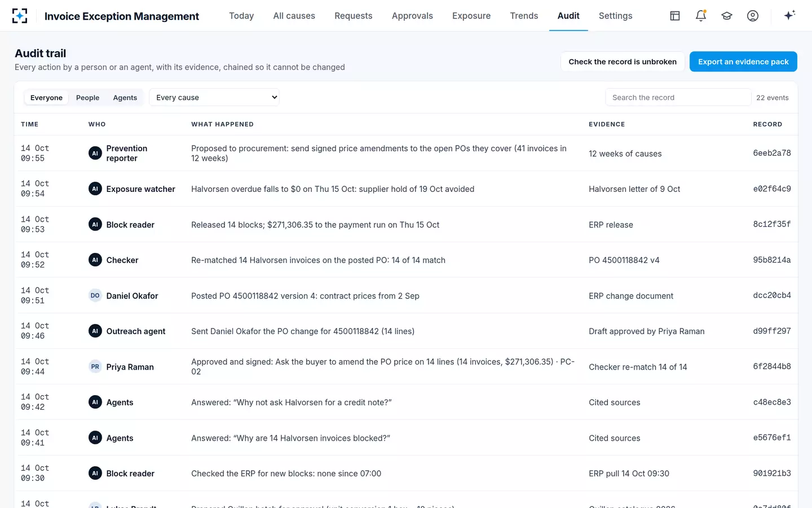
Task: Open the user account icon
Action: (753, 16)
